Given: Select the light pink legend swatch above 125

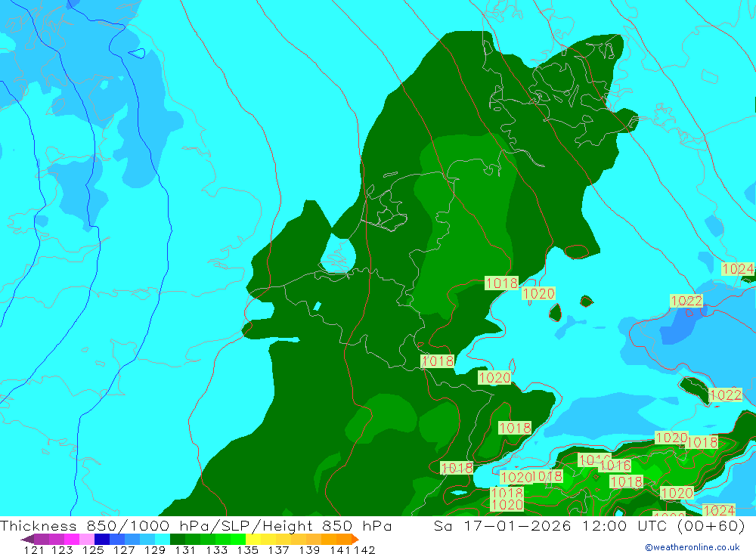Looking at the screenshot, I should [x=87, y=539].
